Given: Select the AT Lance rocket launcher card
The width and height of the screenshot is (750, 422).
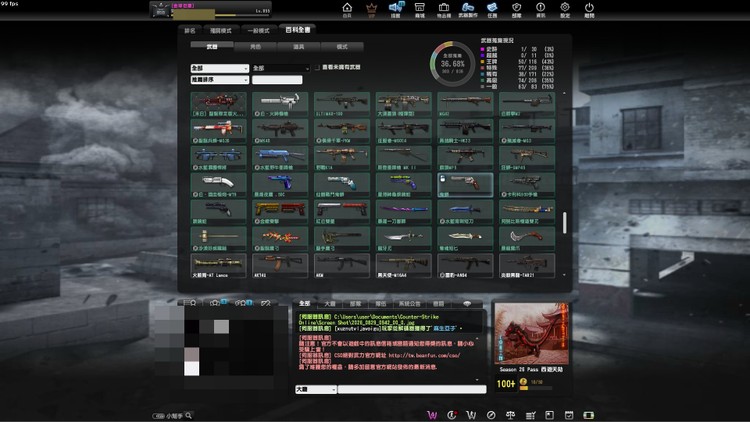Looking at the screenshot, I should 219,266.
